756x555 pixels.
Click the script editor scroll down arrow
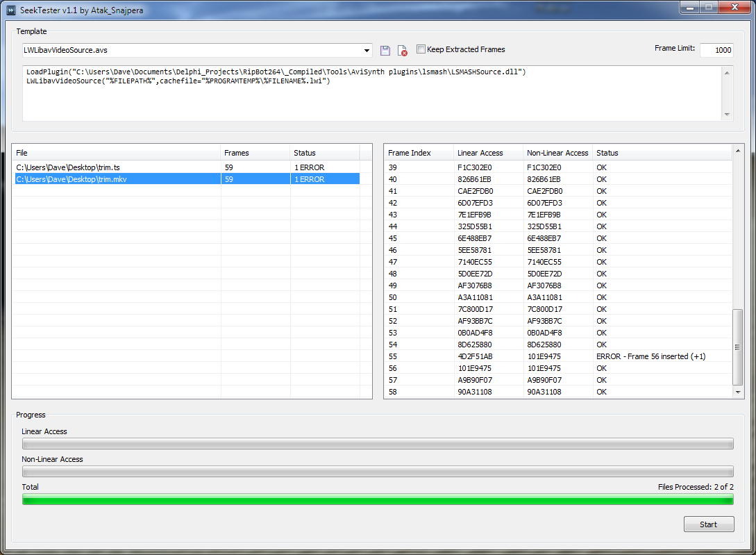727,115
